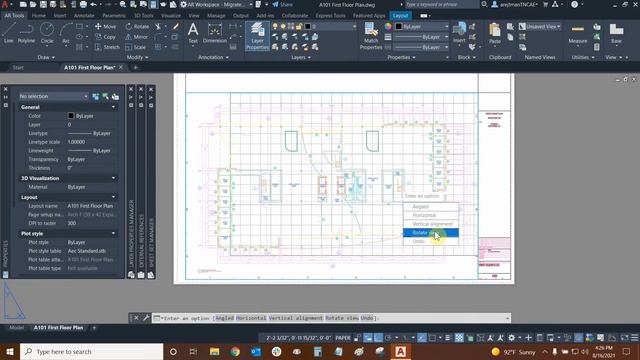This screenshot has height=360, width=640.
Task: Click the Windows search box
Action: 91,351
